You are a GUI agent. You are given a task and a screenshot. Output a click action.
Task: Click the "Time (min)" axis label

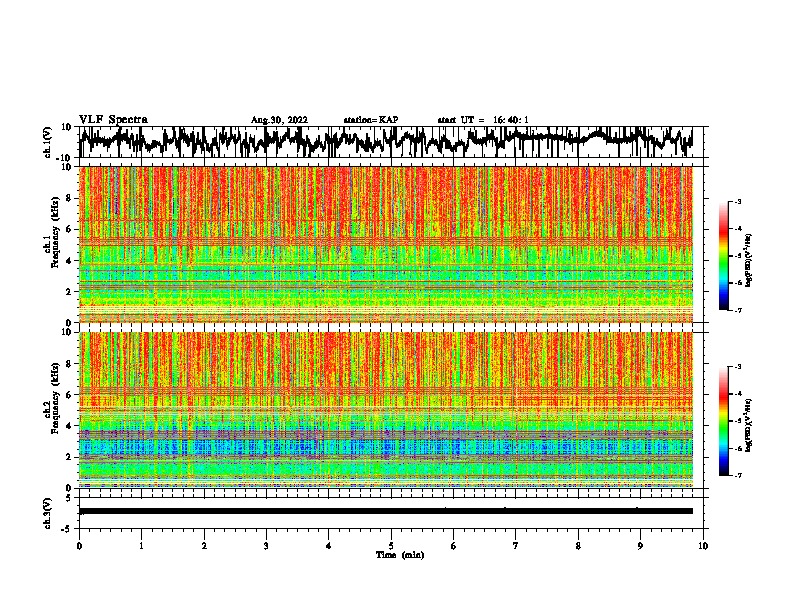coord(400,555)
